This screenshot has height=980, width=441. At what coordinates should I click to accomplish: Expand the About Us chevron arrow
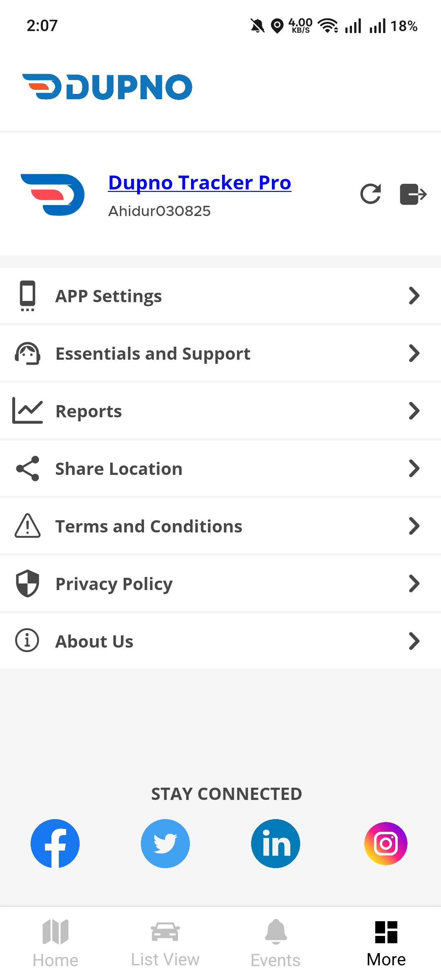(x=414, y=641)
